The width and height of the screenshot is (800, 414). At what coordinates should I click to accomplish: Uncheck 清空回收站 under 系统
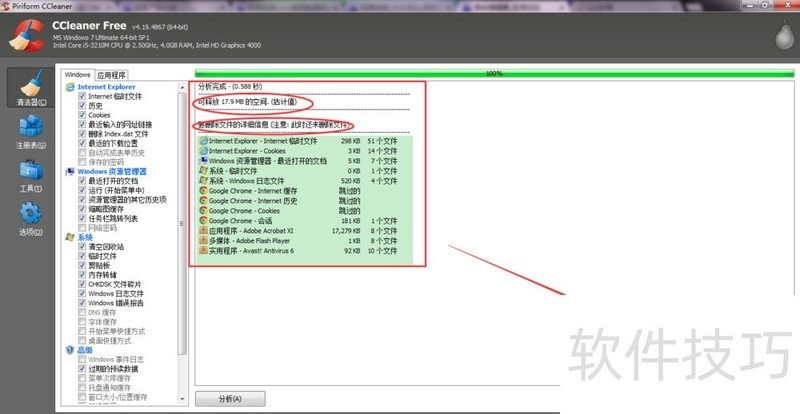[x=82, y=247]
